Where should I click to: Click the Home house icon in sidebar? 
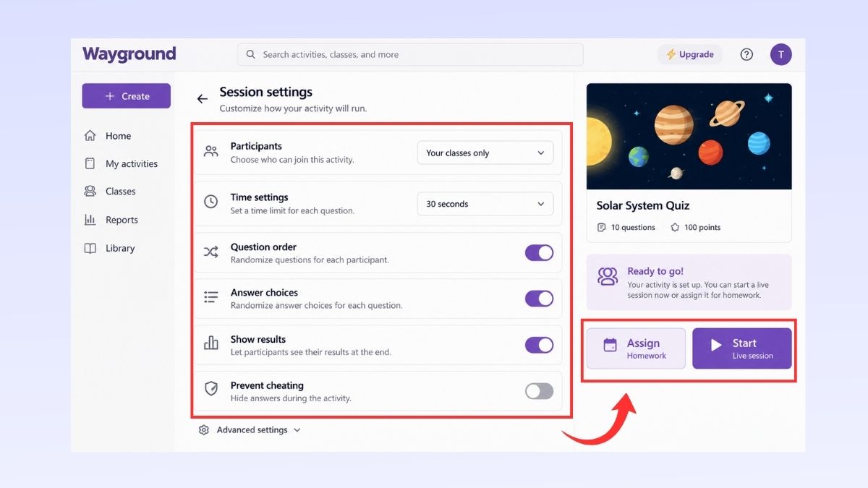coord(90,135)
